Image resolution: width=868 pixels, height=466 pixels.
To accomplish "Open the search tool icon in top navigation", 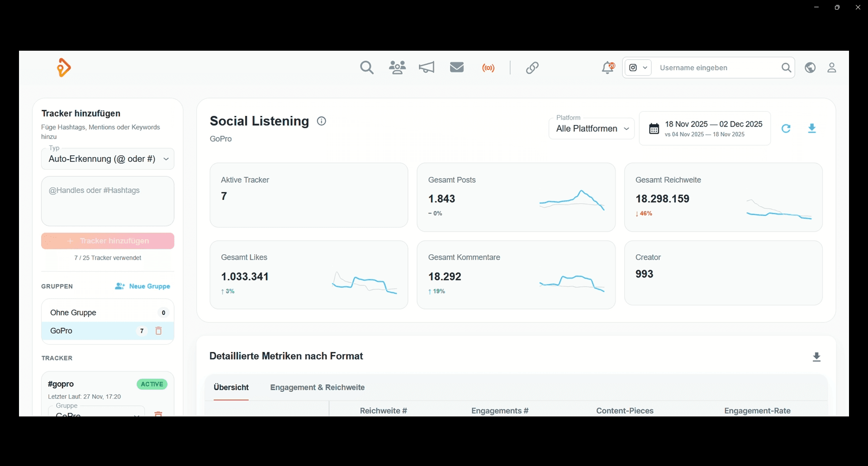I will pos(367,68).
